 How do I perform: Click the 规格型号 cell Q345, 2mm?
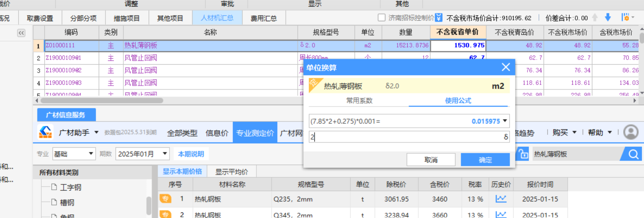click(x=311, y=215)
